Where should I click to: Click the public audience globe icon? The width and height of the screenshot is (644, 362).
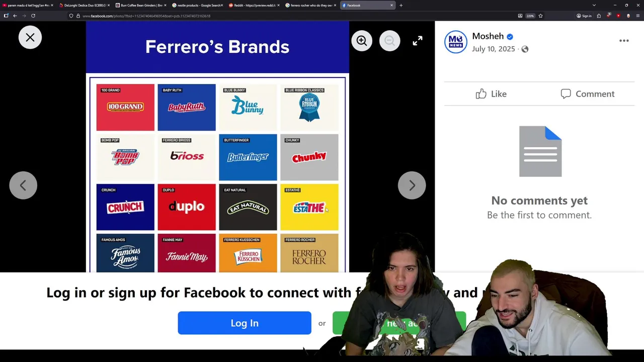pos(525,49)
